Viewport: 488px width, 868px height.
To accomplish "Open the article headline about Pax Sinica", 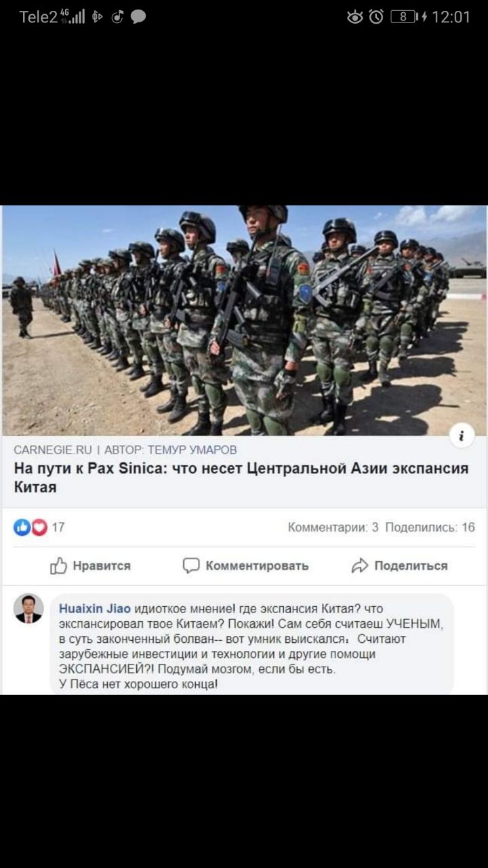I will [x=241, y=477].
